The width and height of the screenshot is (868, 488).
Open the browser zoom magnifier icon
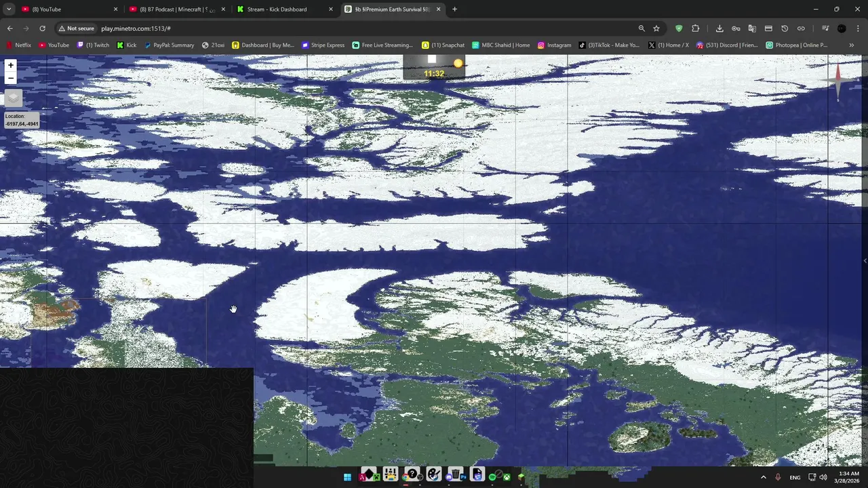[x=642, y=28]
